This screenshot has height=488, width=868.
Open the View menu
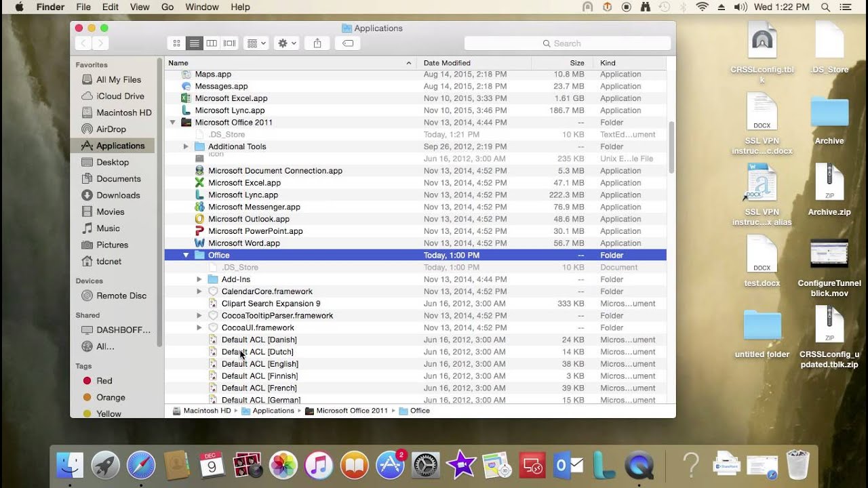[x=139, y=7]
